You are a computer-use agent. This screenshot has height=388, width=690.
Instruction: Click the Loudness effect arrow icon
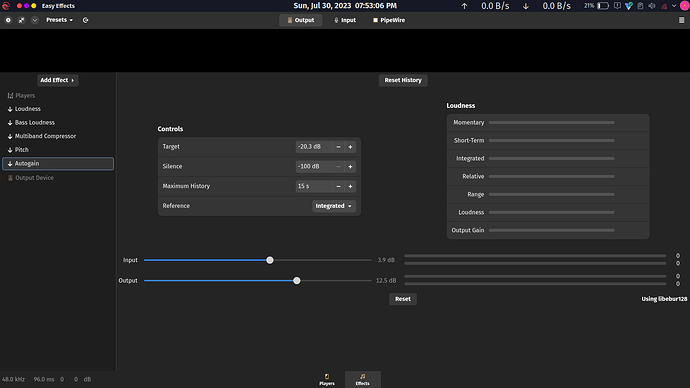(10, 109)
